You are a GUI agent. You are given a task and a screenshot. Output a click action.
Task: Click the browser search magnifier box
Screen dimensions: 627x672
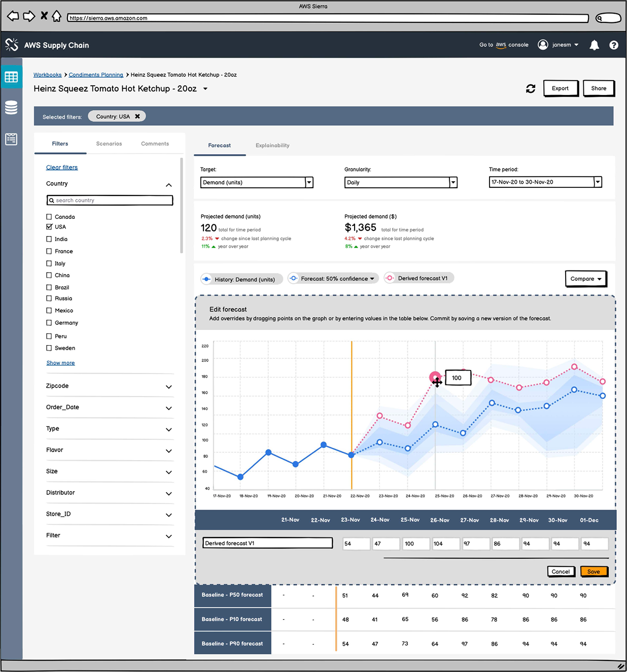[608, 18]
